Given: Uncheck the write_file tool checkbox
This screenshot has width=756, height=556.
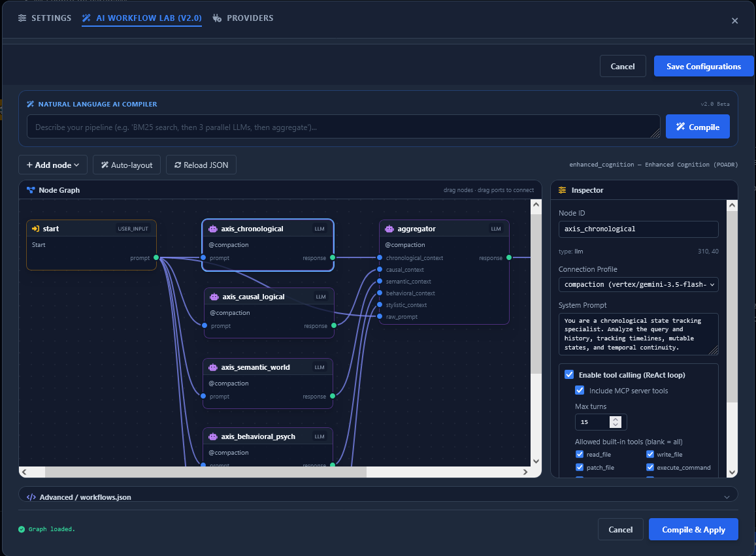Looking at the screenshot, I should pos(650,454).
